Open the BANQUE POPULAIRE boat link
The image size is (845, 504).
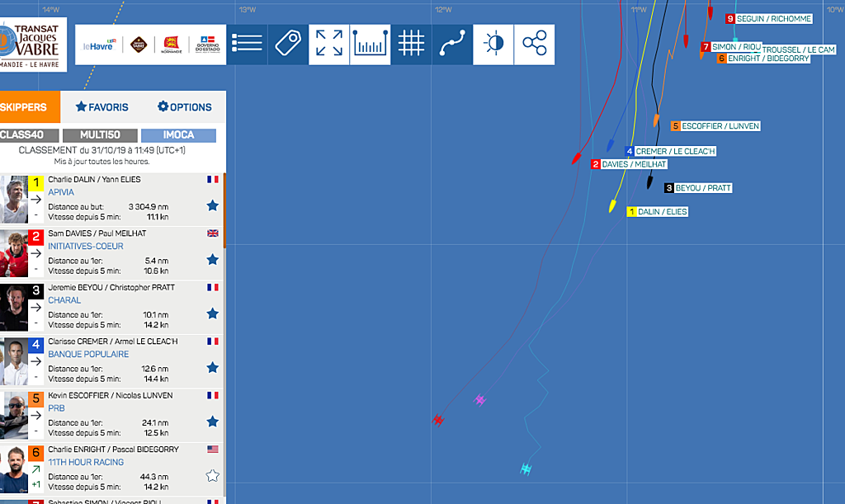tap(88, 354)
